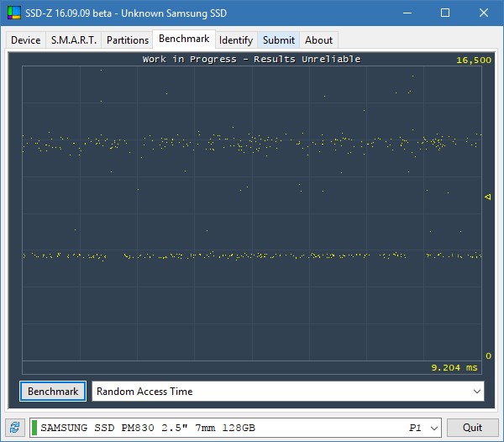Open the Device tab

pos(26,40)
